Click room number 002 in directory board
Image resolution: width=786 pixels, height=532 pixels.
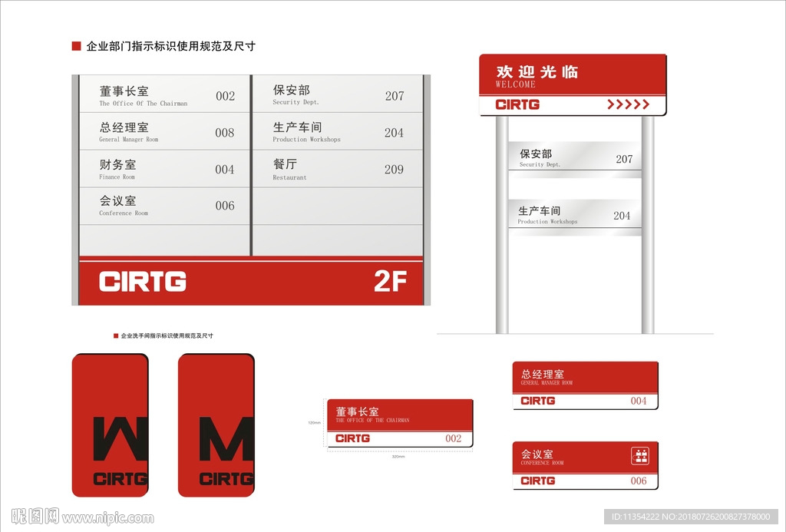click(x=225, y=96)
